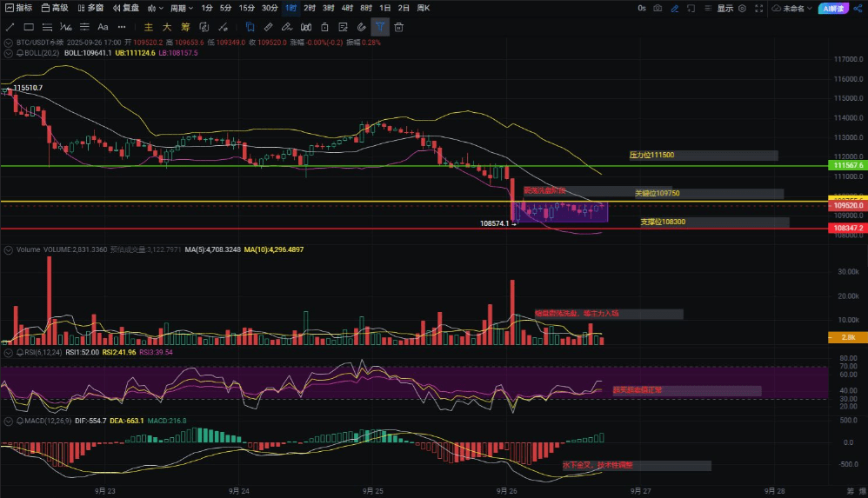Click the blue copy drawings icon

pos(250,27)
